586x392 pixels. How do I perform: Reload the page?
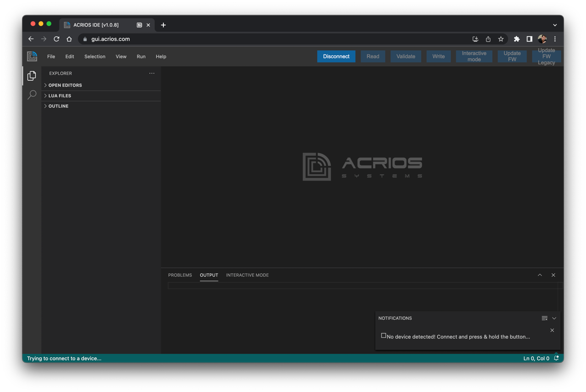tap(56, 39)
